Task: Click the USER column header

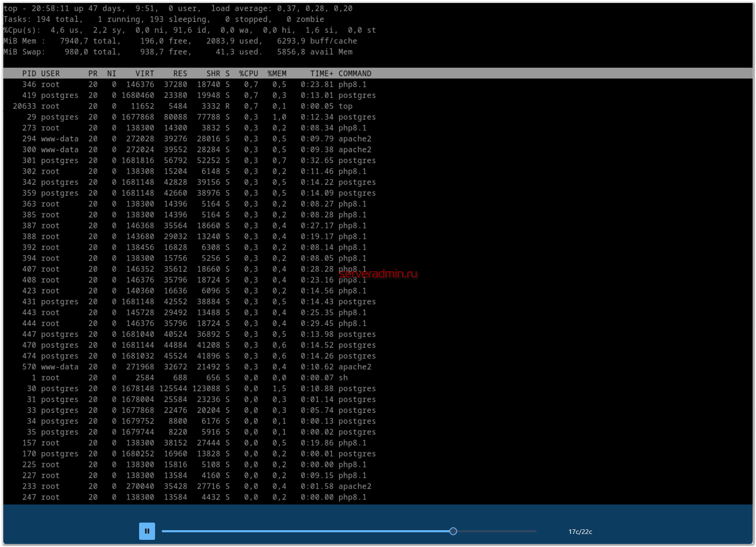Action: [50, 74]
